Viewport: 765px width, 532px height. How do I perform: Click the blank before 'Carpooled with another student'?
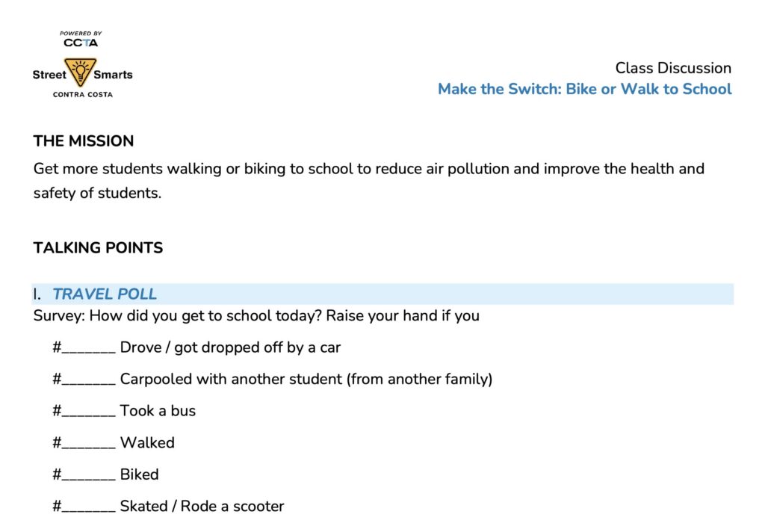[88, 380]
